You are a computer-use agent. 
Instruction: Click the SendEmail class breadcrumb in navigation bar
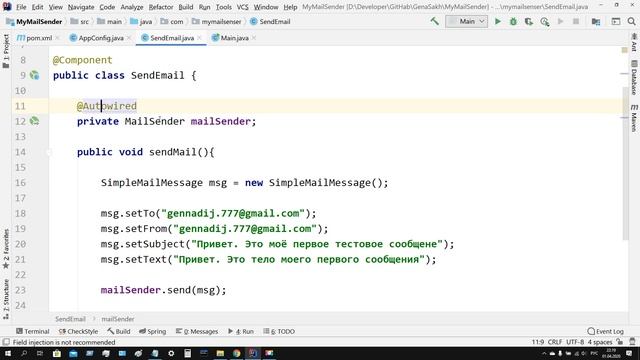coord(270,21)
